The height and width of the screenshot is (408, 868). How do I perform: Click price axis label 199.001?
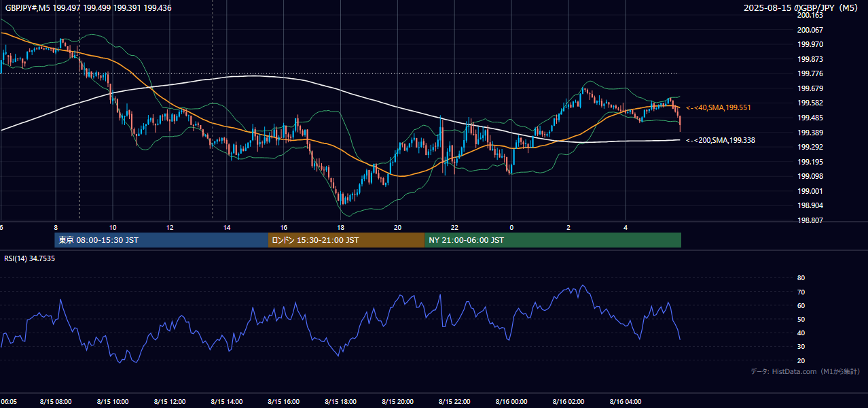pos(810,191)
